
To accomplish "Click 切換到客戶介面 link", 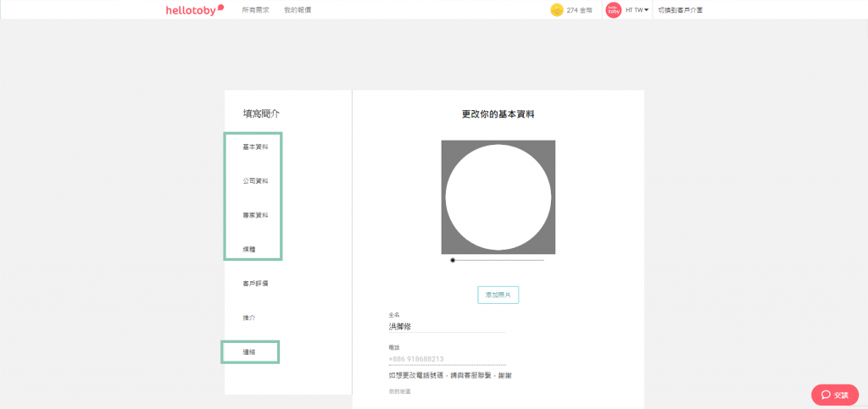I will coord(680,10).
